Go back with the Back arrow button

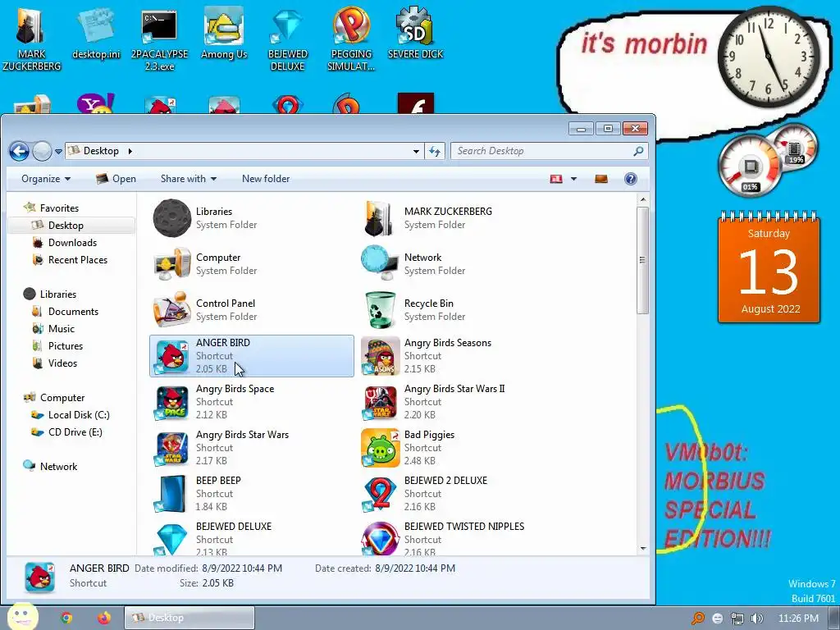[x=20, y=152]
